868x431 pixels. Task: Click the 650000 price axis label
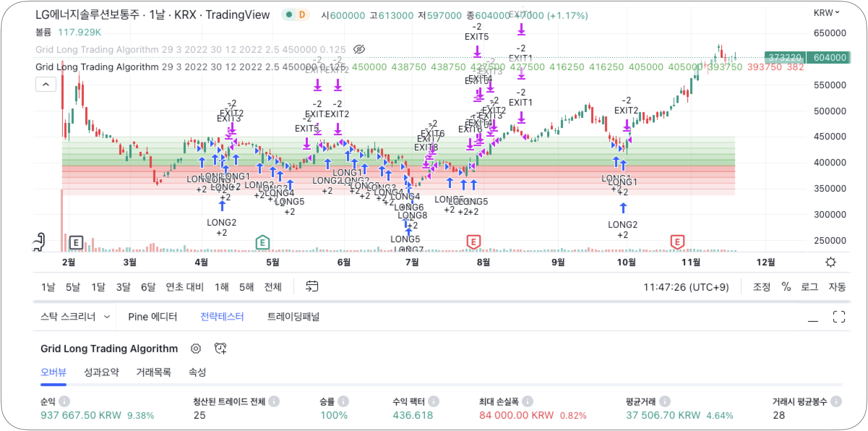click(830, 33)
